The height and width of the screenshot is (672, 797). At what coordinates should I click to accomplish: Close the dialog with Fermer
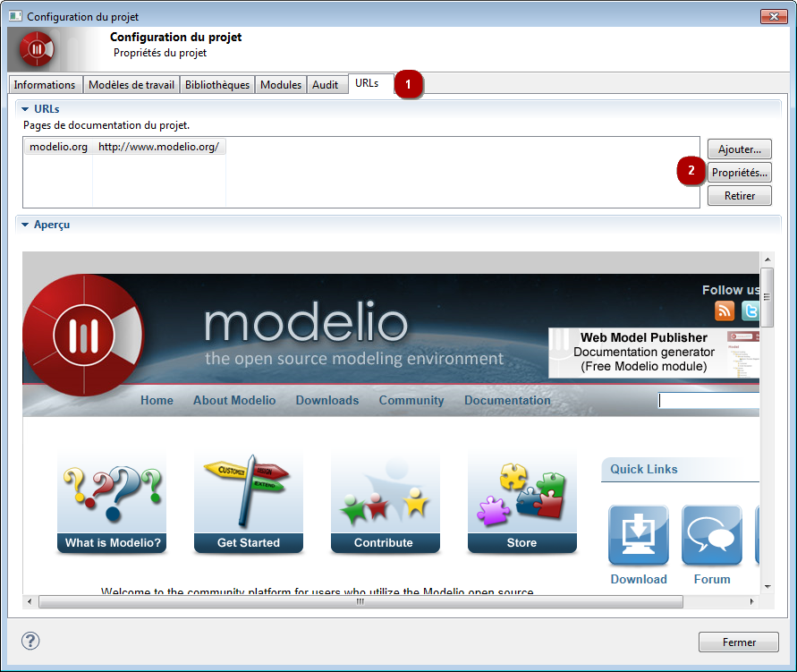tap(739, 642)
